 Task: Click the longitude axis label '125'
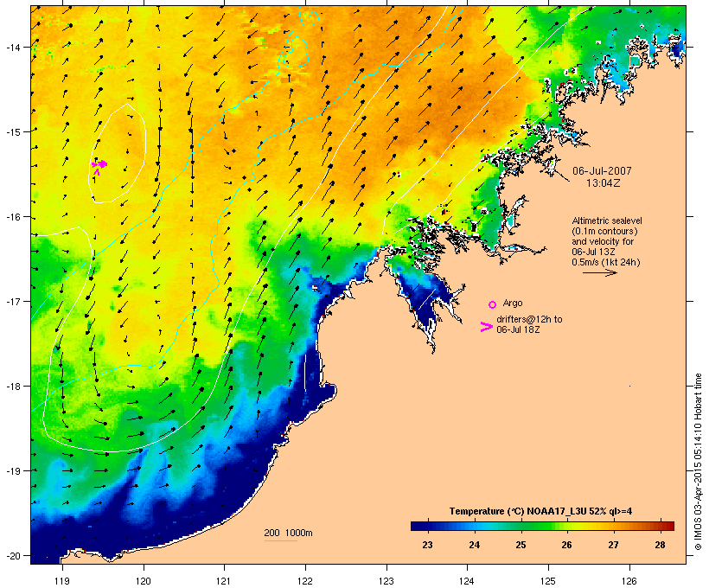point(548,581)
